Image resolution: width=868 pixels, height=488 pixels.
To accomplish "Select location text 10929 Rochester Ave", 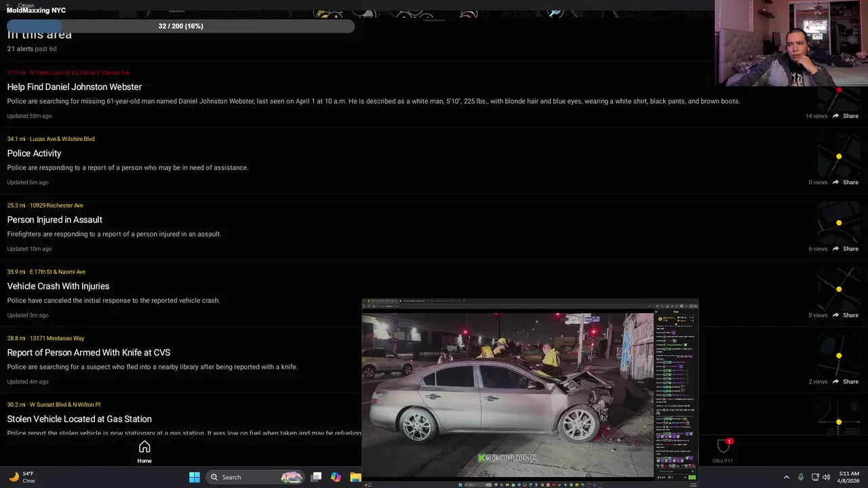I will 56,205.
